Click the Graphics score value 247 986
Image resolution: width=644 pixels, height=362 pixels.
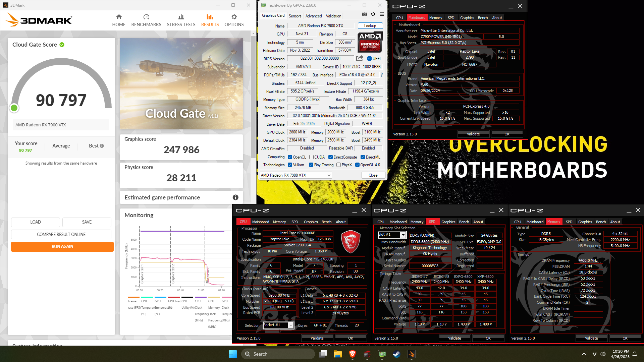coord(181,150)
